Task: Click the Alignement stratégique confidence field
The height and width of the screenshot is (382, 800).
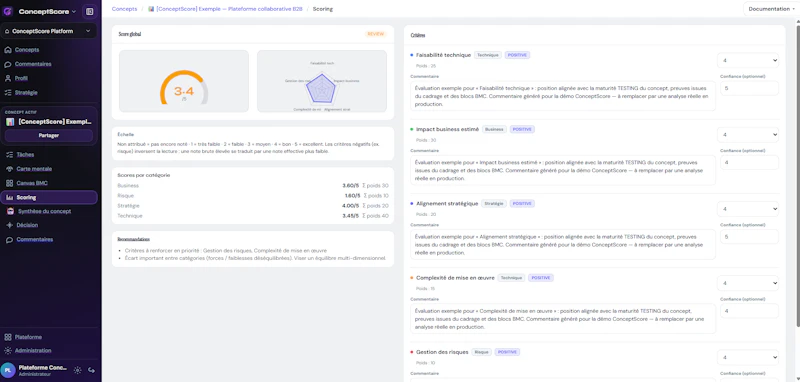Action: coord(749,237)
